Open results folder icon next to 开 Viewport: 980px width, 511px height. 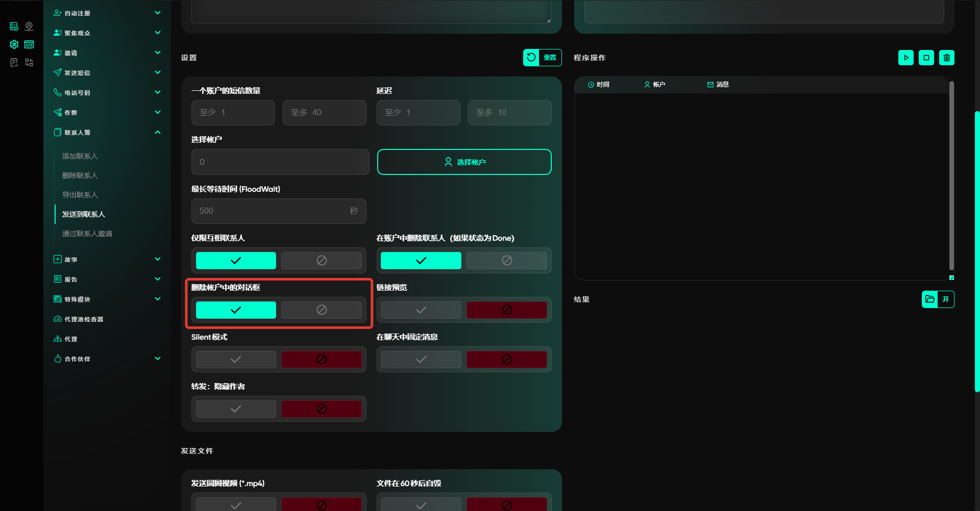929,299
